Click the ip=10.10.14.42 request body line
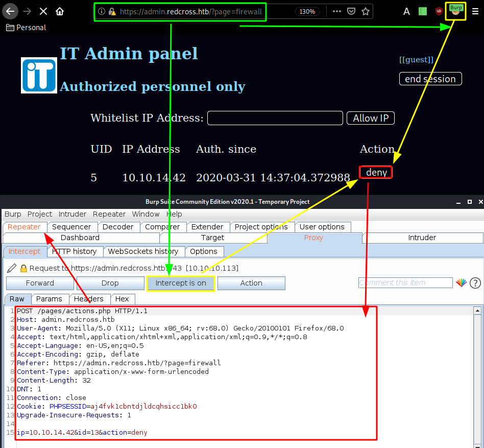484x448 pixels. pos(82,432)
